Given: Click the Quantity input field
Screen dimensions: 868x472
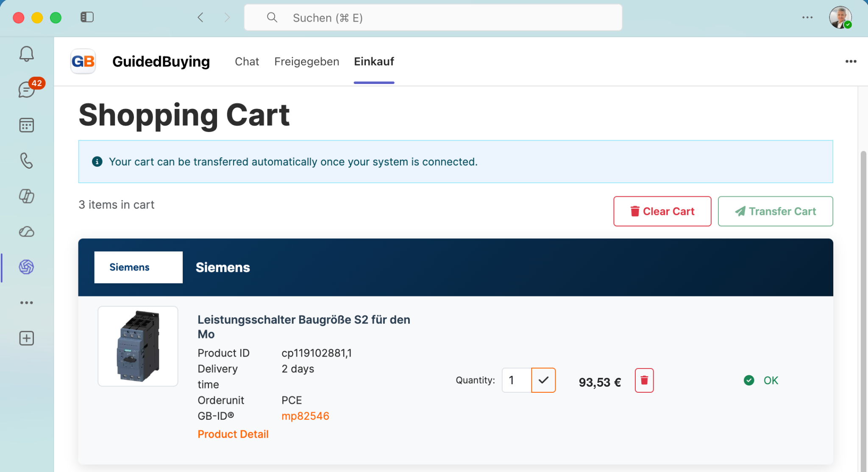Looking at the screenshot, I should pyautogui.click(x=517, y=380).
